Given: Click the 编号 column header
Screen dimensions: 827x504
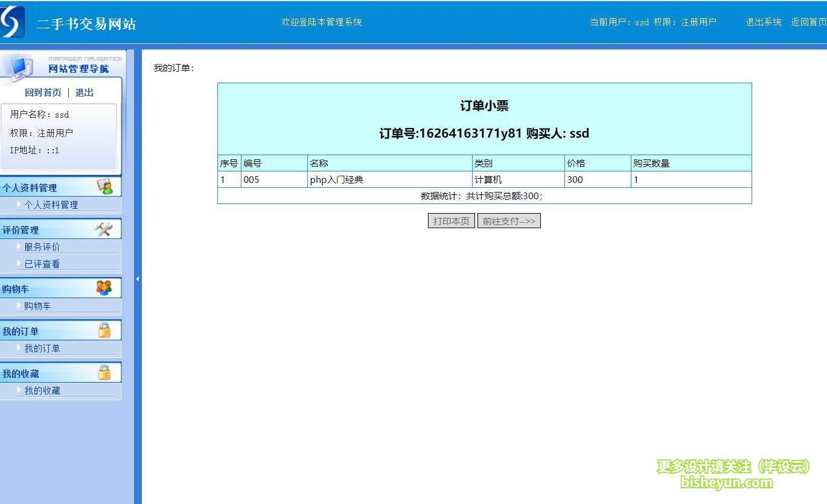Looking at the screenshot, I should (x=274, y=163).
